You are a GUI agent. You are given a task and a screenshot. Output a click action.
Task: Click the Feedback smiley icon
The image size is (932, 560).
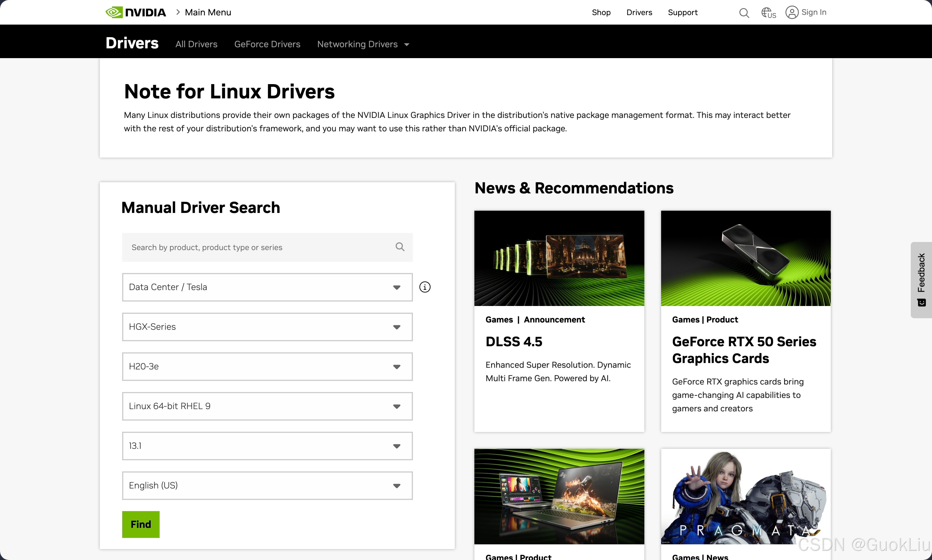(x=921, y=303)
